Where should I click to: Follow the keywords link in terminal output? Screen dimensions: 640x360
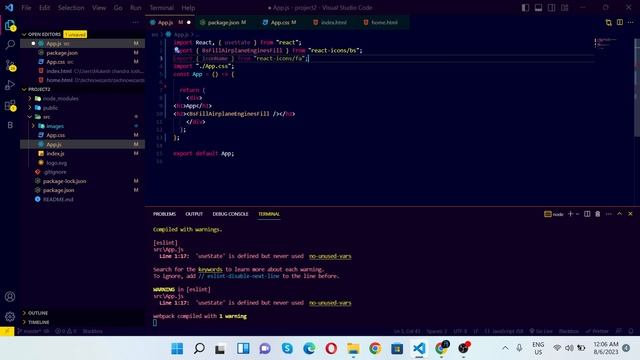coord(210,269)
